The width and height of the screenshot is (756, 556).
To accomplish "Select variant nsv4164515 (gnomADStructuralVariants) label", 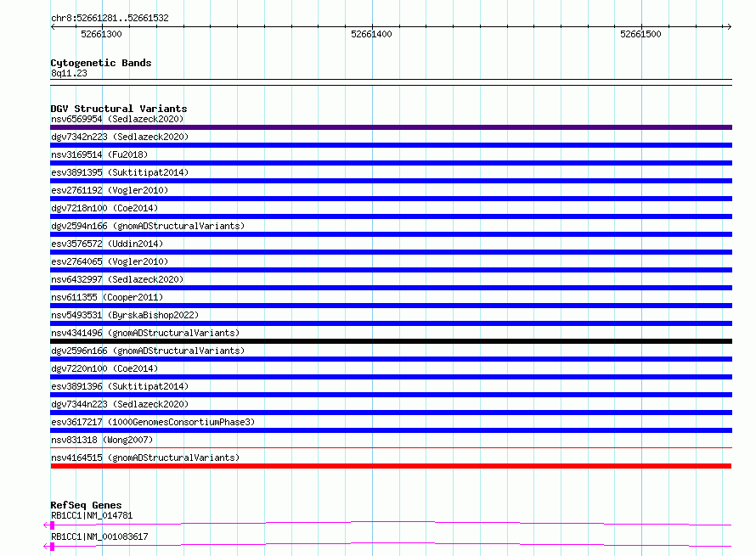I will point(145,458).
